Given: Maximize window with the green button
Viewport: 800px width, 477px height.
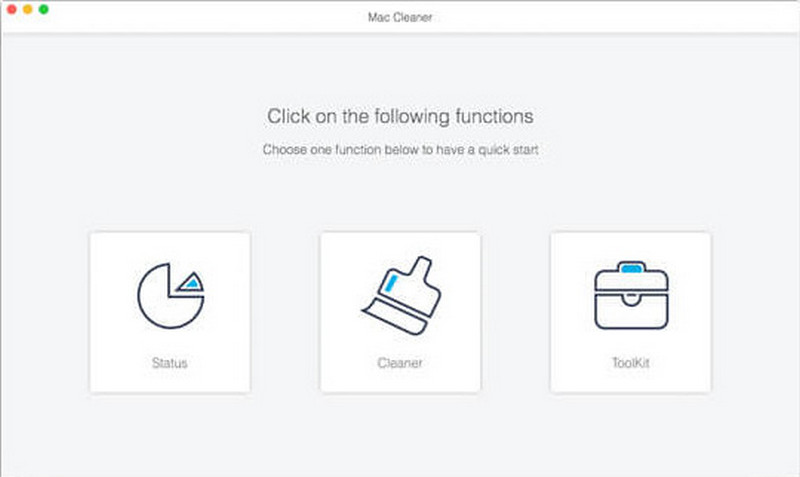Looking at the screenshot, I should coord(43,9).
